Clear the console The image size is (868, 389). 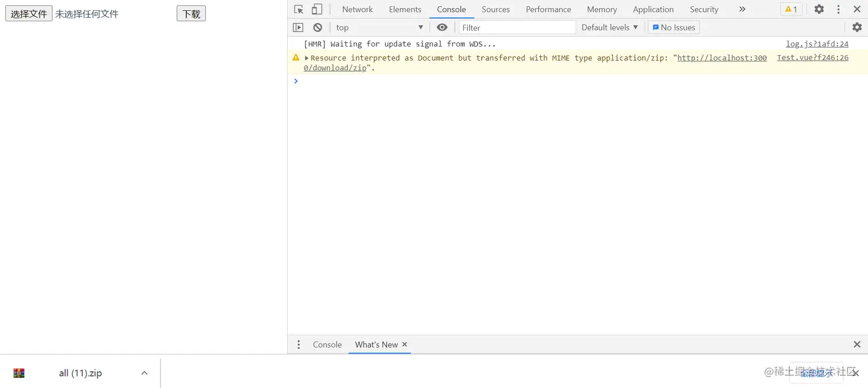[317, 28]
